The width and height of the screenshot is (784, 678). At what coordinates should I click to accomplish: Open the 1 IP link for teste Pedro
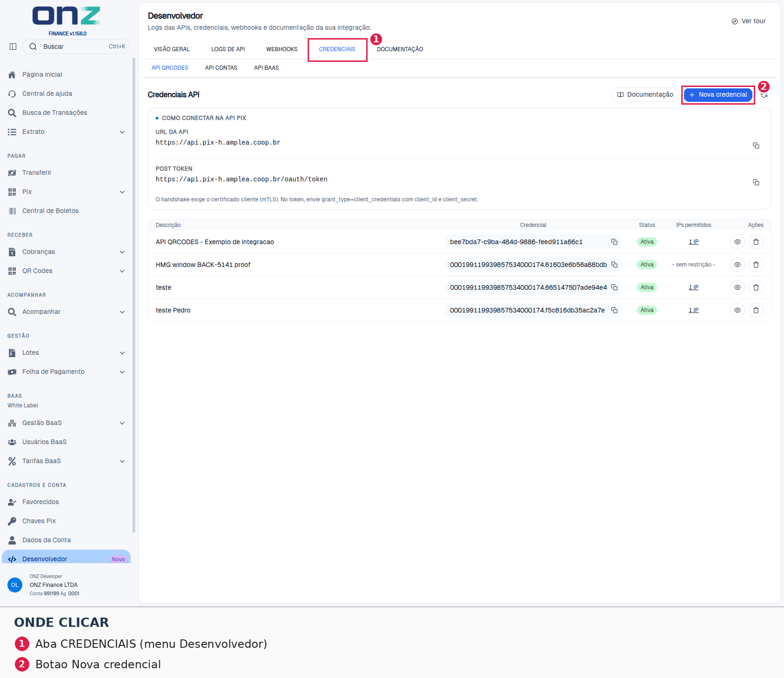[x=693, y=310]
